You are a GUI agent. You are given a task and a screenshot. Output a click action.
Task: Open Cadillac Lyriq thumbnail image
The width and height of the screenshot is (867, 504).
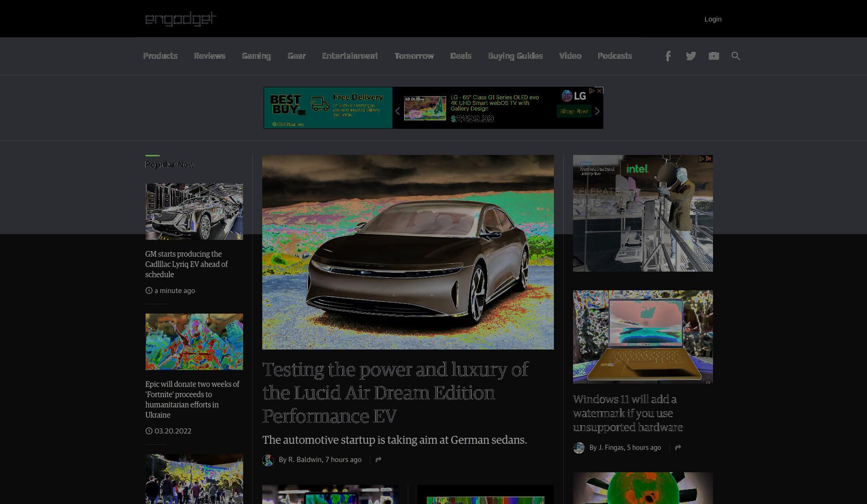point(194,211)
